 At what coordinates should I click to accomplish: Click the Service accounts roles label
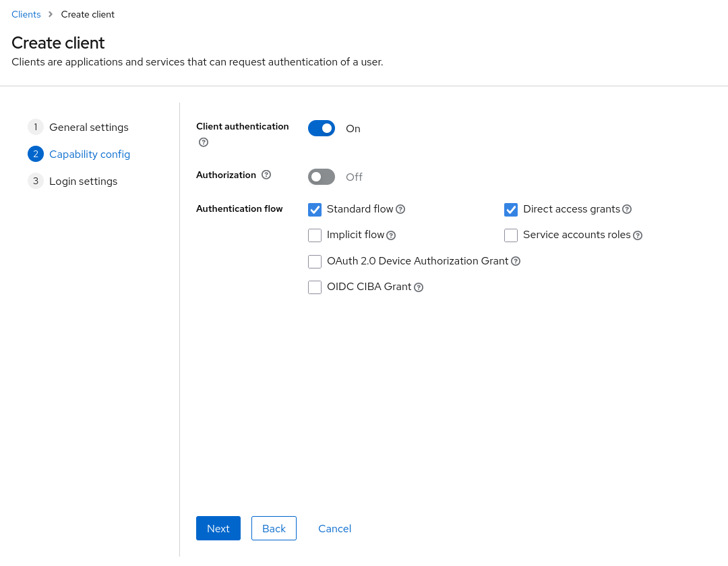[x=576, y=235]
